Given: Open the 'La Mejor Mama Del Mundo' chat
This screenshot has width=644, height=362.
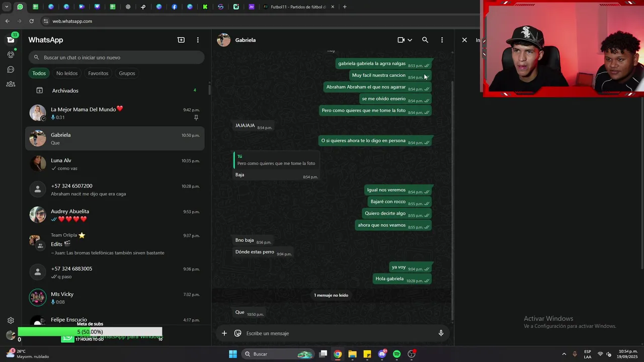Looking at the screenshot, I should click(115, 113).
